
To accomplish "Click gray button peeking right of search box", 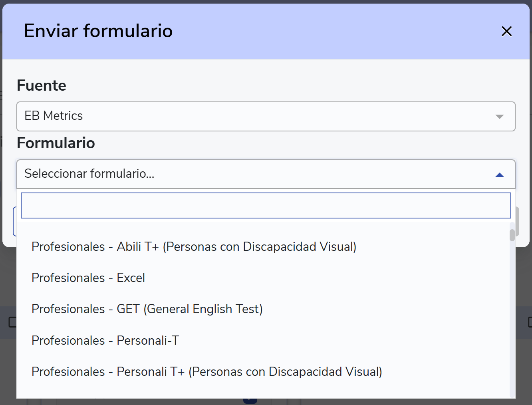I will click(x=517, y=221).
